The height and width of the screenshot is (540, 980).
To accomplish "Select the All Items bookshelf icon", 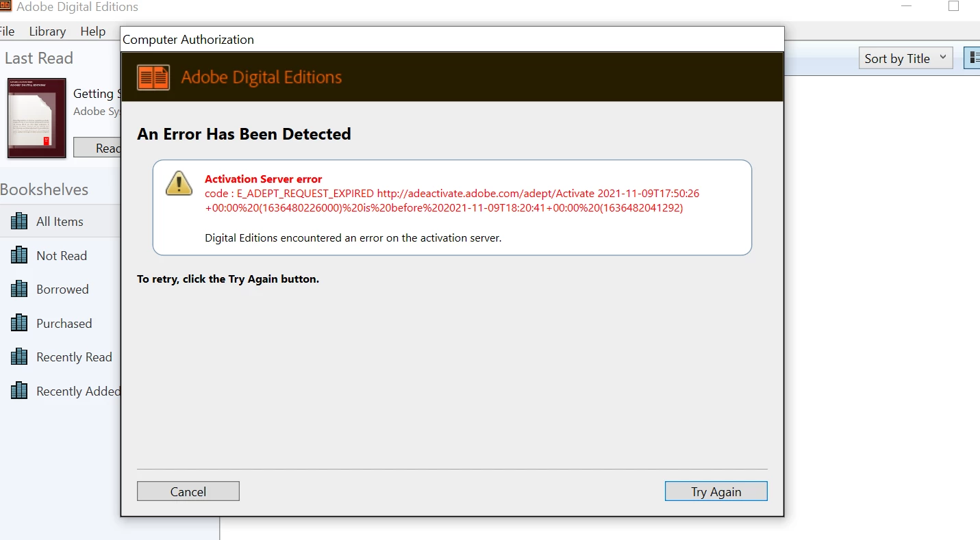I will coord(19,221).
